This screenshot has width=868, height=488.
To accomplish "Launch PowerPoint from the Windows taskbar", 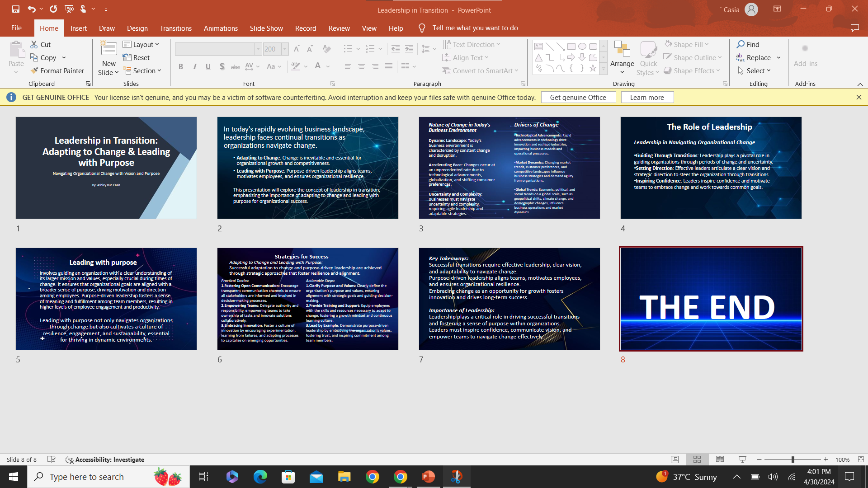I will [x=428, y=477].
